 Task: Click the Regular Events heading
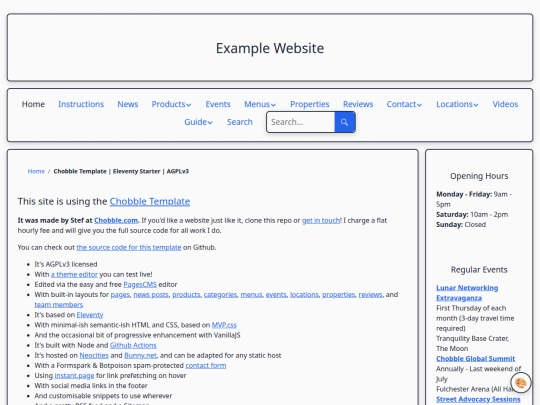click(479, 270)
